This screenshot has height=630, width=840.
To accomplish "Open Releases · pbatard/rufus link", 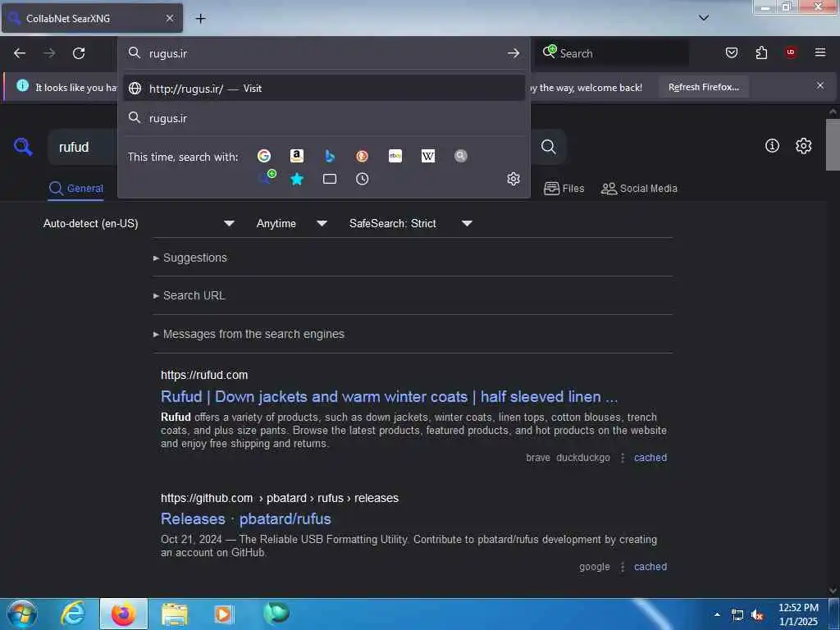I will (245, 519).
